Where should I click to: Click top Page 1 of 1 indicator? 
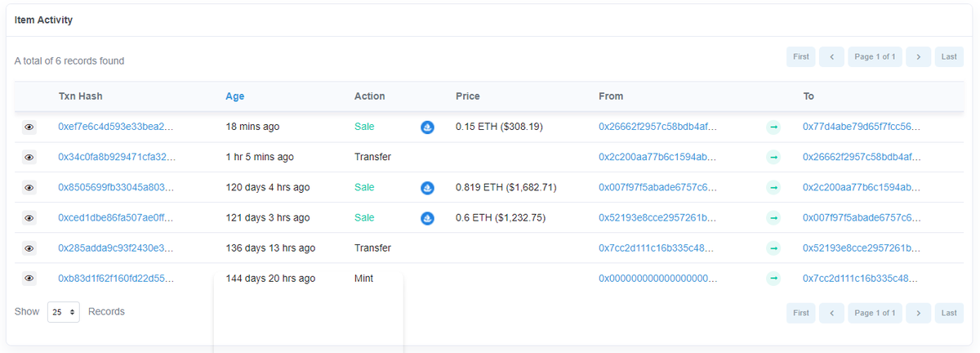[875, 57]
